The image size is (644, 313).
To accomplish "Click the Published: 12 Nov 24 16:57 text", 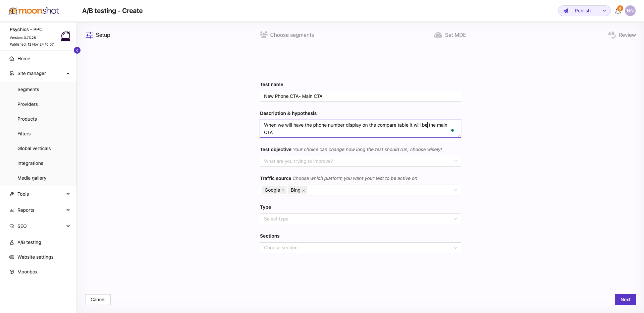I will (32, 44).
